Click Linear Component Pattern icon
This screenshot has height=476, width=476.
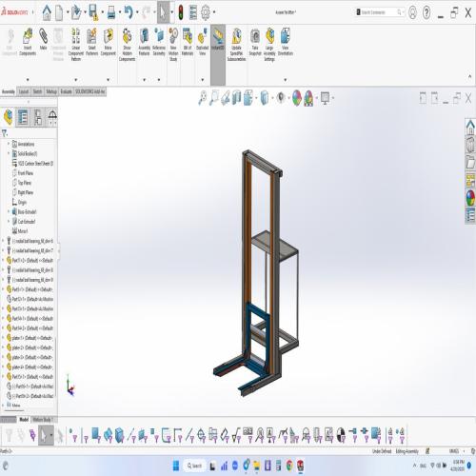tap(76, 45)
